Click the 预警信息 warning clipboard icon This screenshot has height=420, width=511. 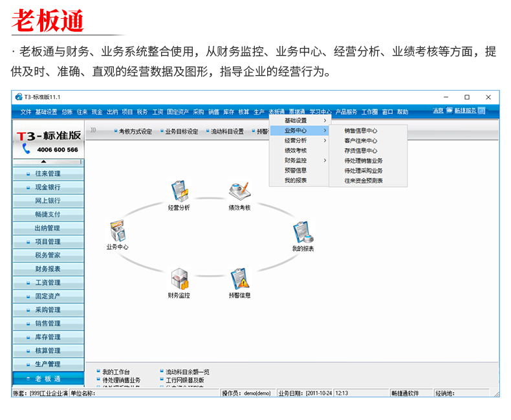coord(239,279)
